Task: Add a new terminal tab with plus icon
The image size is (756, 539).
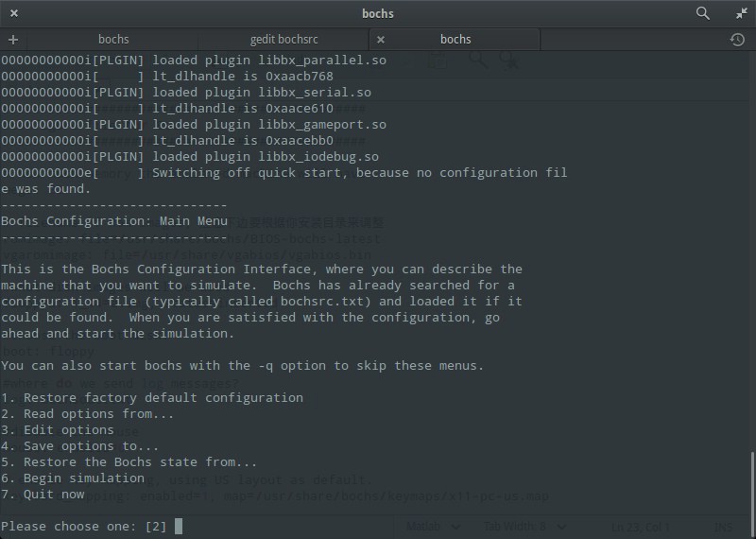Action: (13, 40)
